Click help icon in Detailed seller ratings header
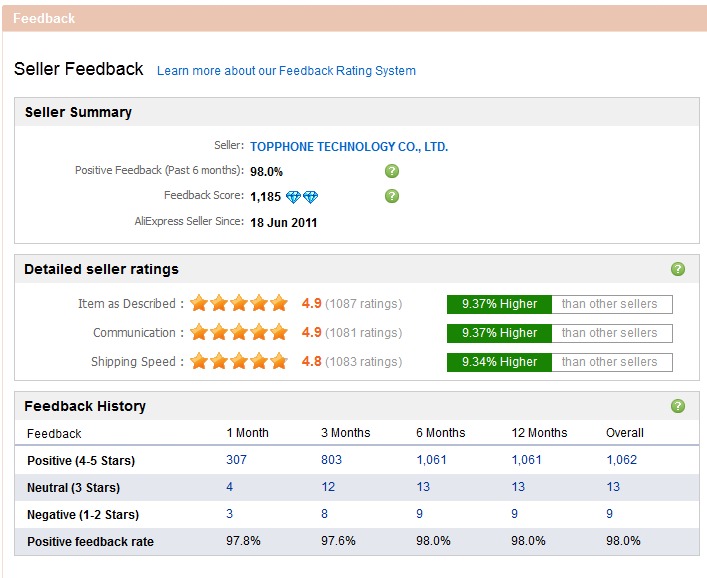Viewport: 707px width, 578px height. click(x=678, y=269)
